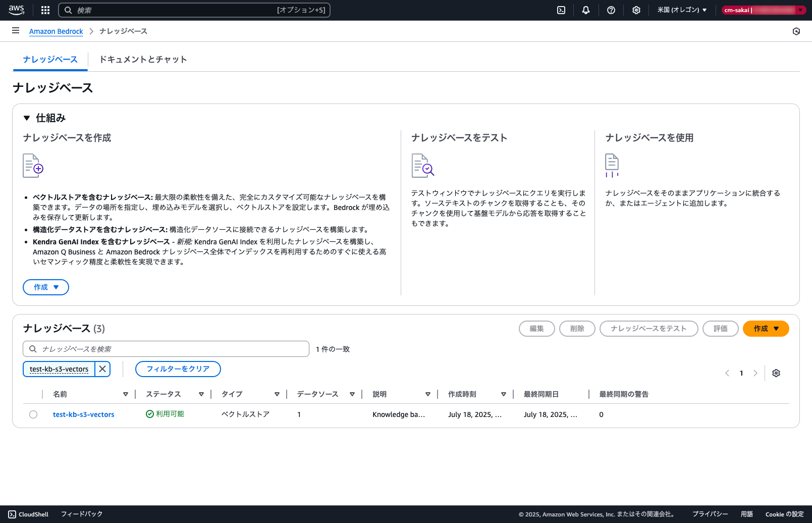Open the AWS home logo
812x523 pixels.
point(17,10)
